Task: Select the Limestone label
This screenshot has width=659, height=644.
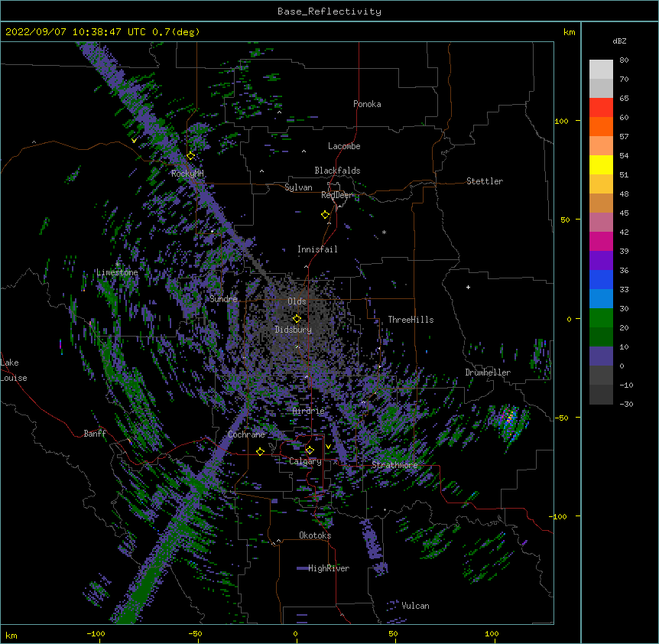Action: click(x=117, y=272)
